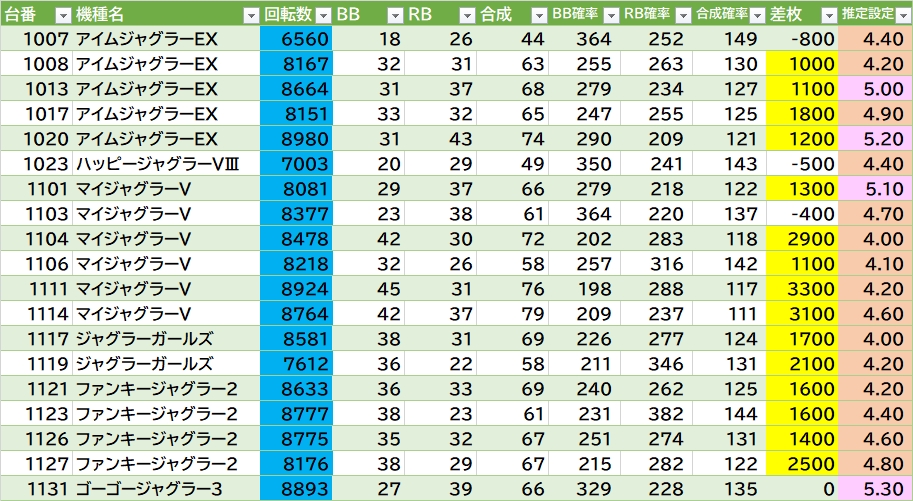This screenshot has height=501, width=913.
Task: Select BB確率 cell 329
Action: [584, 489]
